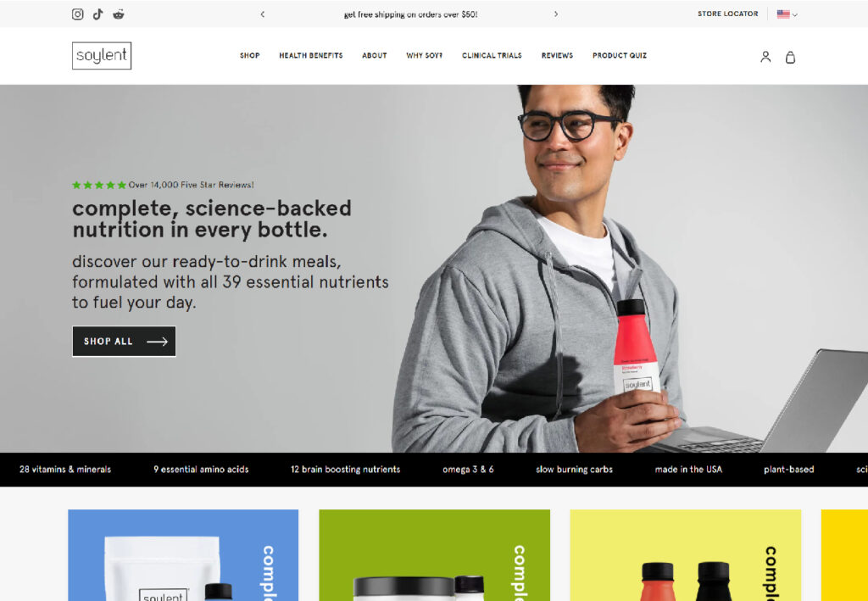Open the account profile icon
Image resolution: width=868 pixels, height=601 pixels.
765,57
